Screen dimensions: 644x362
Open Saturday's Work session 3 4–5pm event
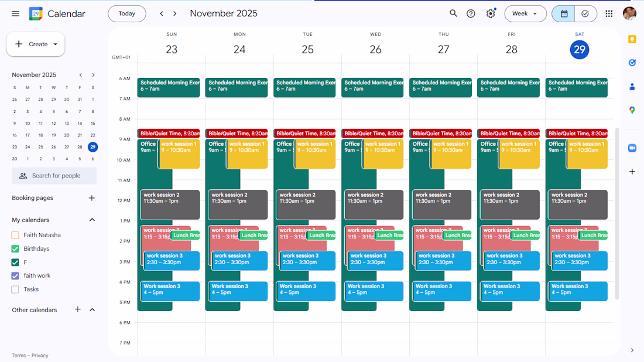(577, 291)
